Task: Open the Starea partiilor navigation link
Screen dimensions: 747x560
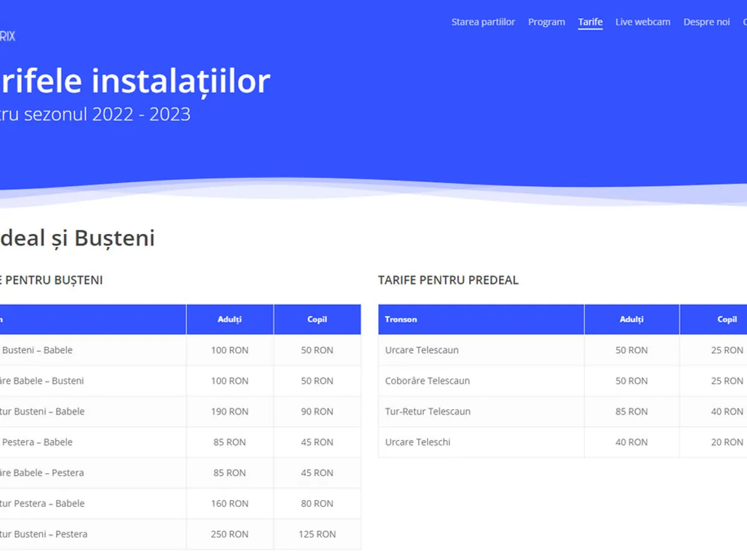Action: tap(483, 22)
